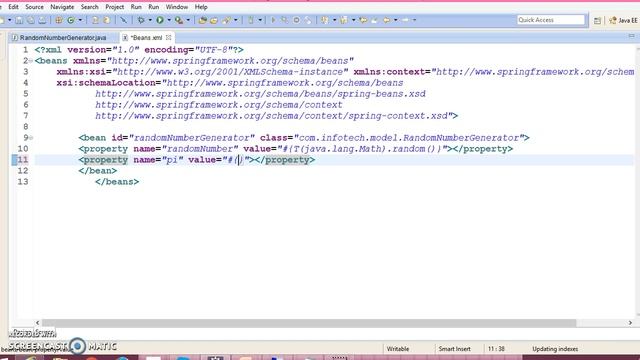Click the Updating indexes status text
640x360 pixels.
tap(555, 349)
